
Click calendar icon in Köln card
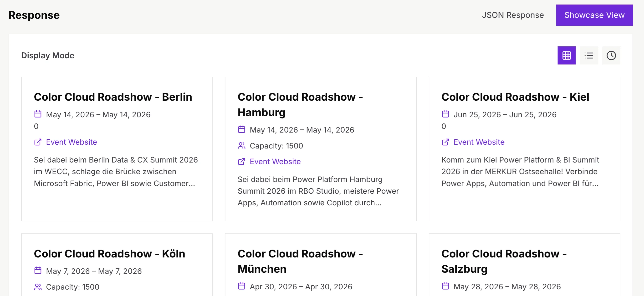[x=38, y=271]
